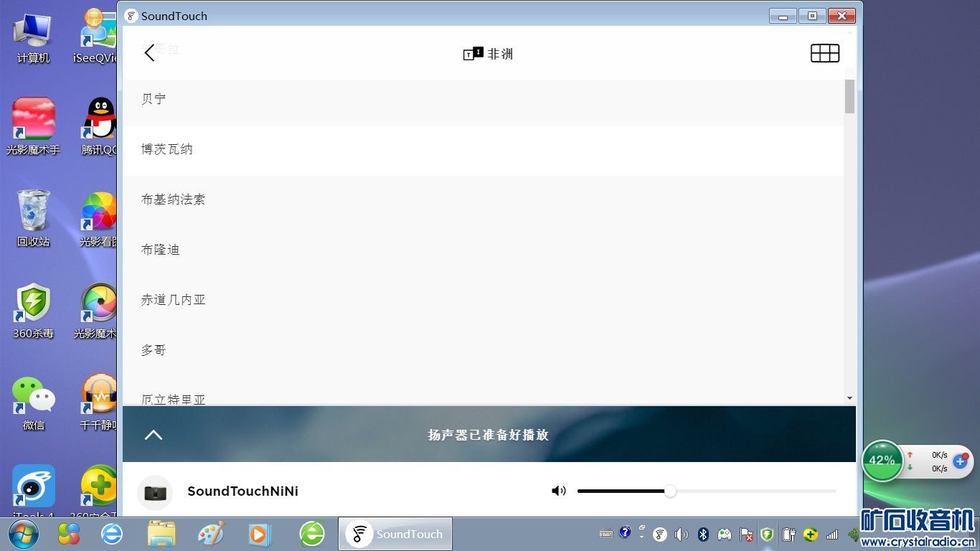Select the SoundTouchNiNi speaker thumbnail

(x=155, y=492)
